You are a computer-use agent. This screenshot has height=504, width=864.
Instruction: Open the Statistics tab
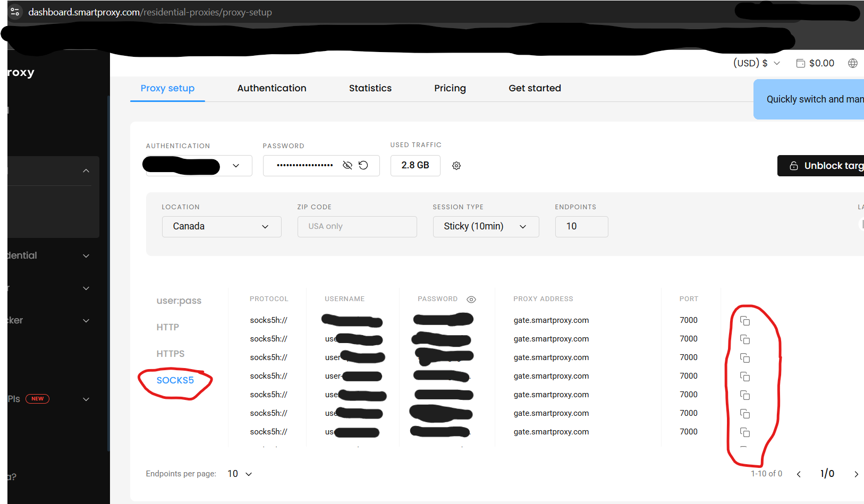point(370,88)
